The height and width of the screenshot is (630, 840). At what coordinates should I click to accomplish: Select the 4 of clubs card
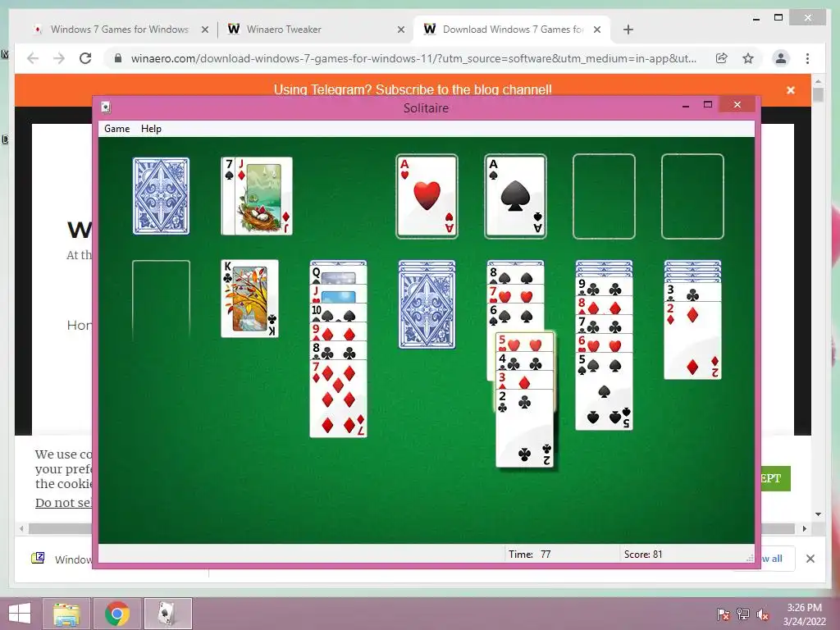pyautogui.click(x=525, y=361)
